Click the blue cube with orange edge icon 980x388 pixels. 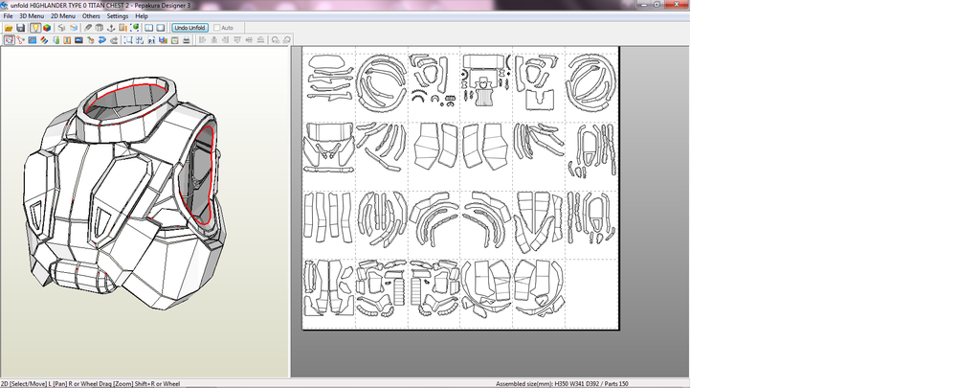coord(74,28)
